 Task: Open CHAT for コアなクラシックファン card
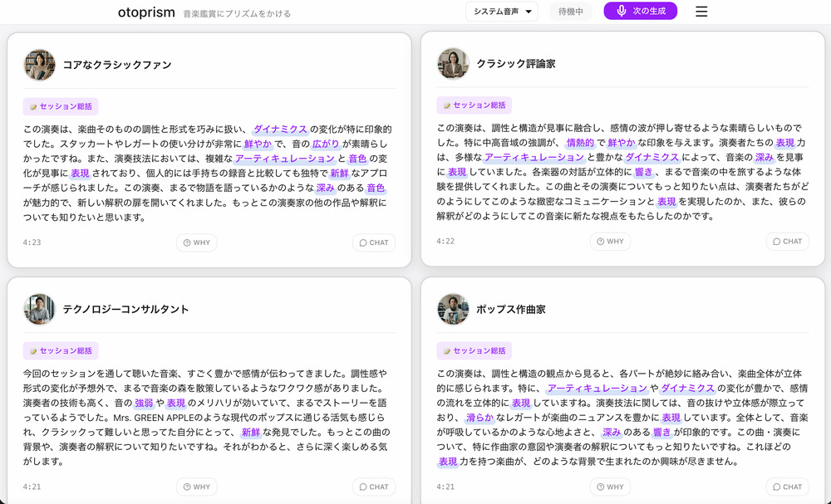pos(374,242)
